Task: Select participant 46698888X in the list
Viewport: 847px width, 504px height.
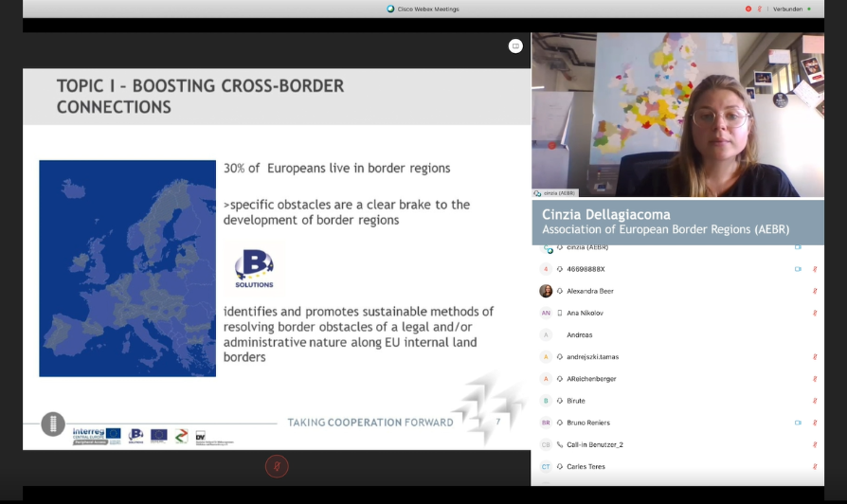Action: tap(678, 269)
